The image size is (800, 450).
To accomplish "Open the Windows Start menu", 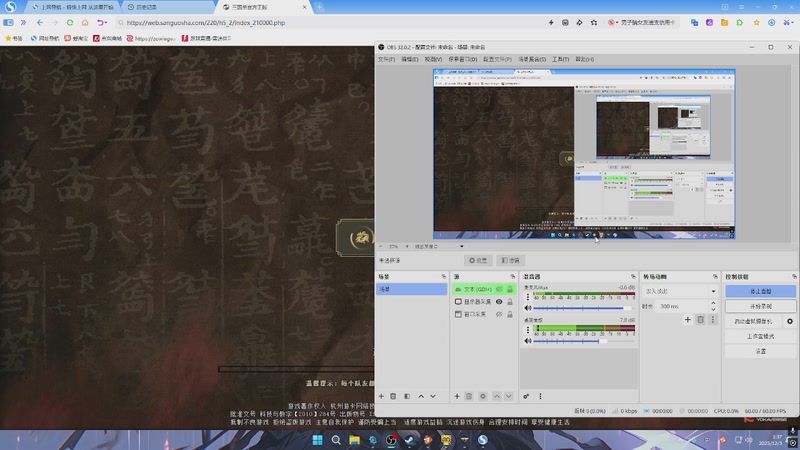I will click(x=317, y=440).
